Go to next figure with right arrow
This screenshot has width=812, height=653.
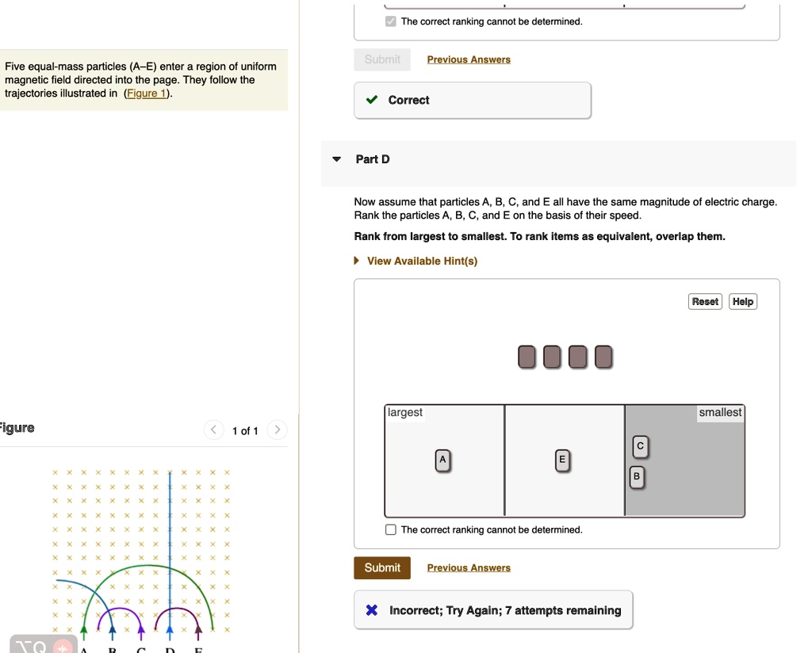click(276, 430)
